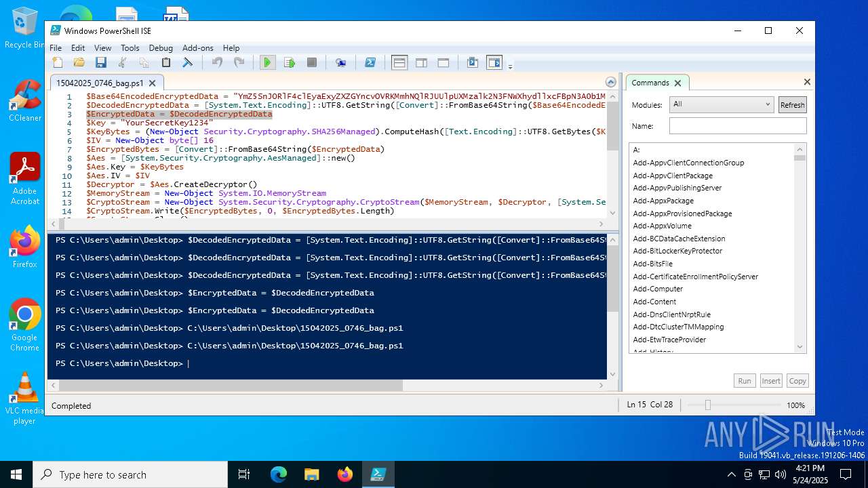868x488 pixels.
Task: Close the 15042025_0746_bag.ps1 script tab
Action: tap(153, 83)
